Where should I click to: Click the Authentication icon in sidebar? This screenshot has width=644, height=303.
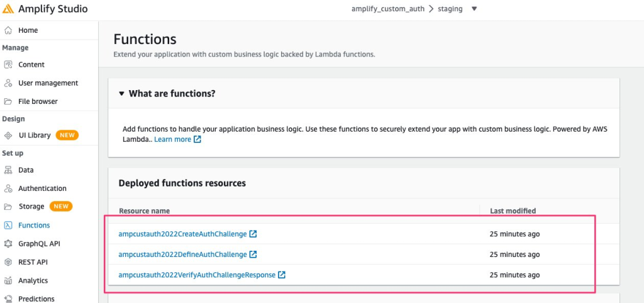coord(8,189)
